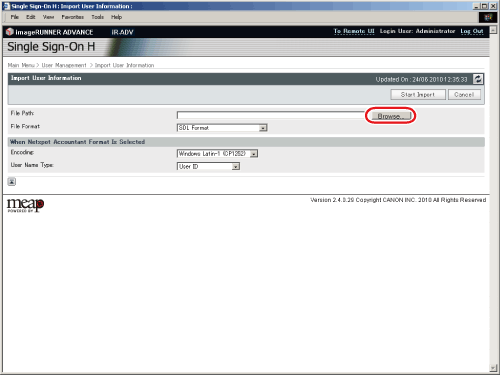Click the File Path input field
The height and width of the screenshot is (375, 500).
(271, 115)
